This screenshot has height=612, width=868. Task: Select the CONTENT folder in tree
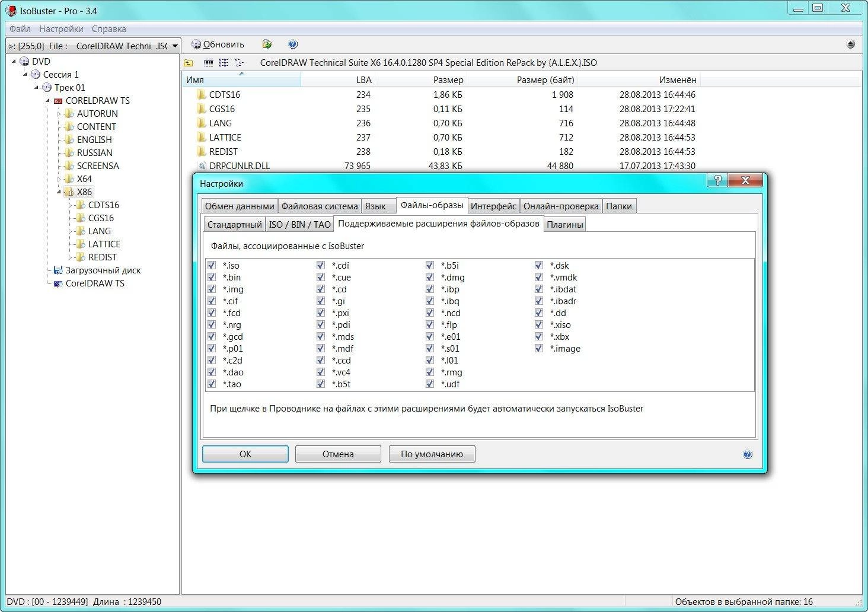(x=69, y=126)
